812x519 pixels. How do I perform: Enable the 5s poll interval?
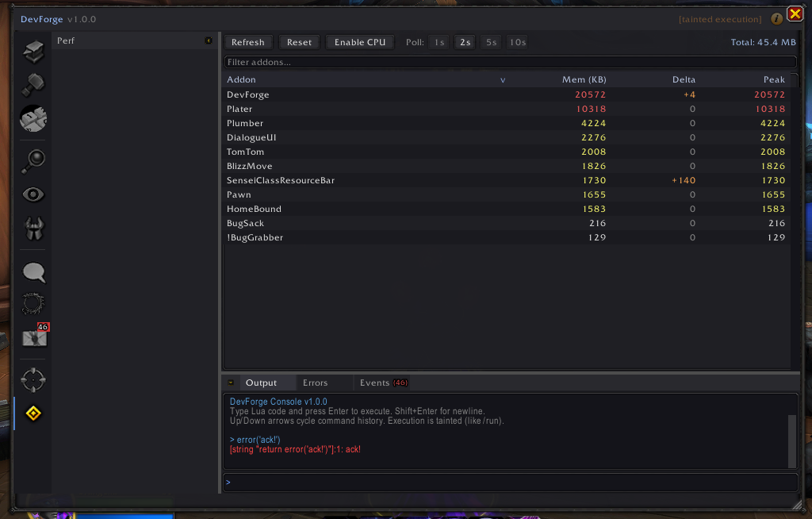click(x=491, y=42)
